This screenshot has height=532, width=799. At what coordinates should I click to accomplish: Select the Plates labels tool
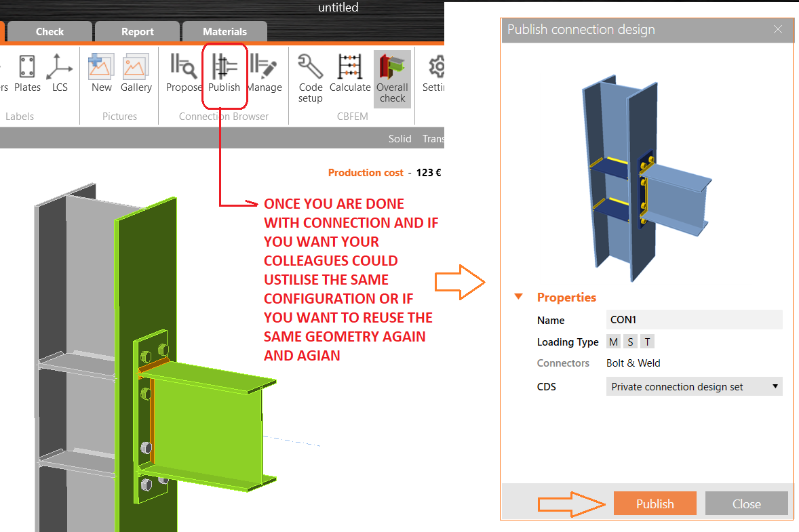pyautogui.click(x=27, y=73)
